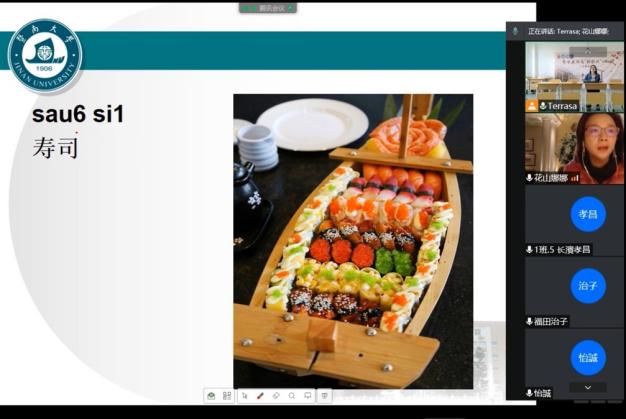The height and width of the screenshot is (419, 626).
Task: Expand participant list with the down chevron
Action: click(x=588, y=387)
